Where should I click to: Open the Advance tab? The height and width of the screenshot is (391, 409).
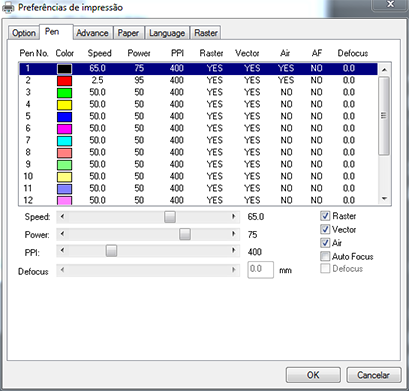click(x=93, y=33)
